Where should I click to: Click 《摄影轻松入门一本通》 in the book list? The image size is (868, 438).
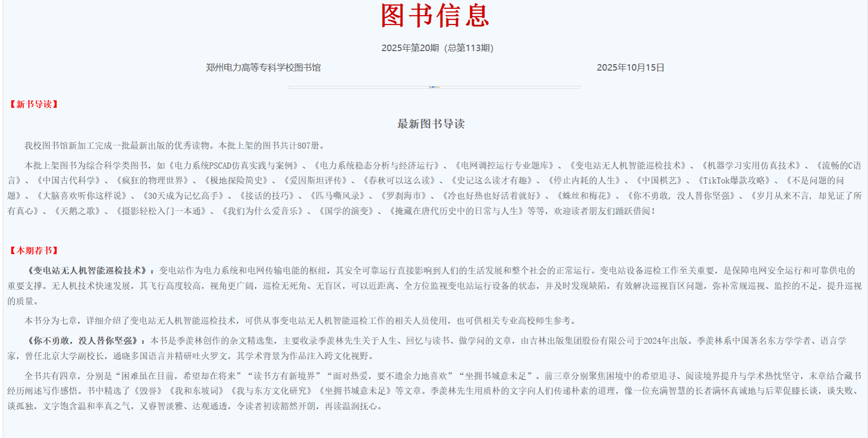[x=161, y=211]
